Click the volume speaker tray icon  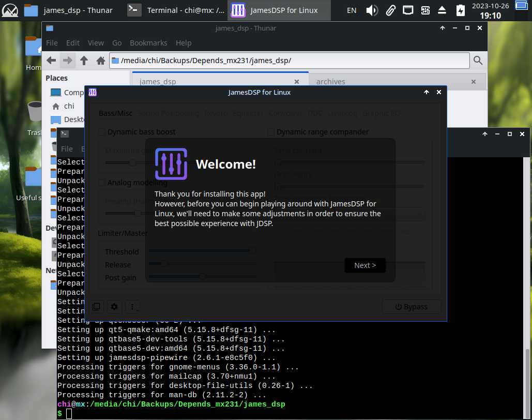click(x=372, y=10)
